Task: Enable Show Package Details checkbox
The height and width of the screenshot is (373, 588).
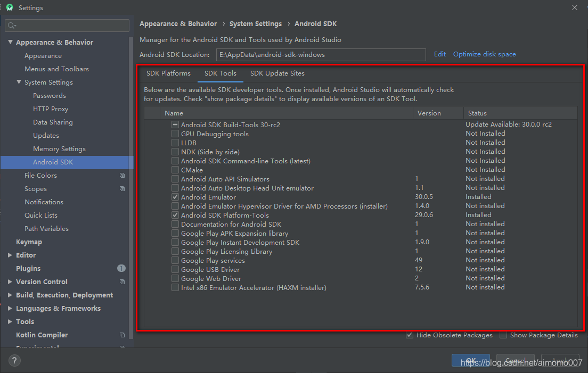Action: tap(503, 335)
